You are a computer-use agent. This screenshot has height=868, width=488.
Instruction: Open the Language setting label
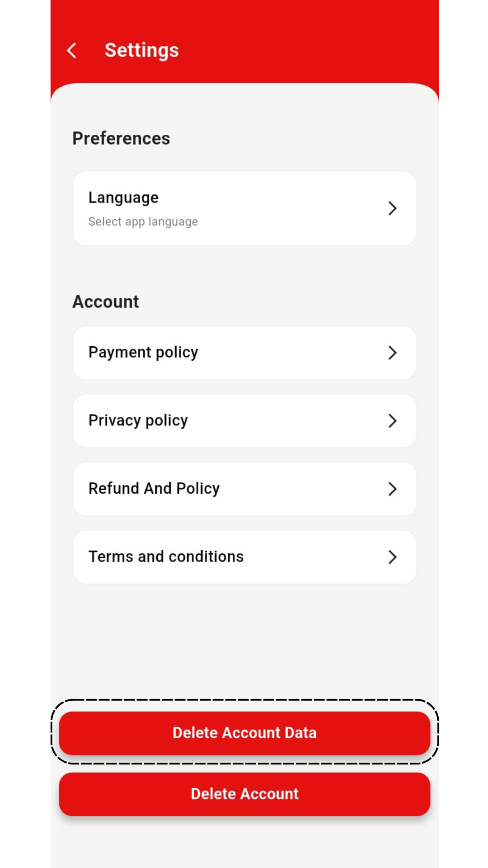(123, 198)
